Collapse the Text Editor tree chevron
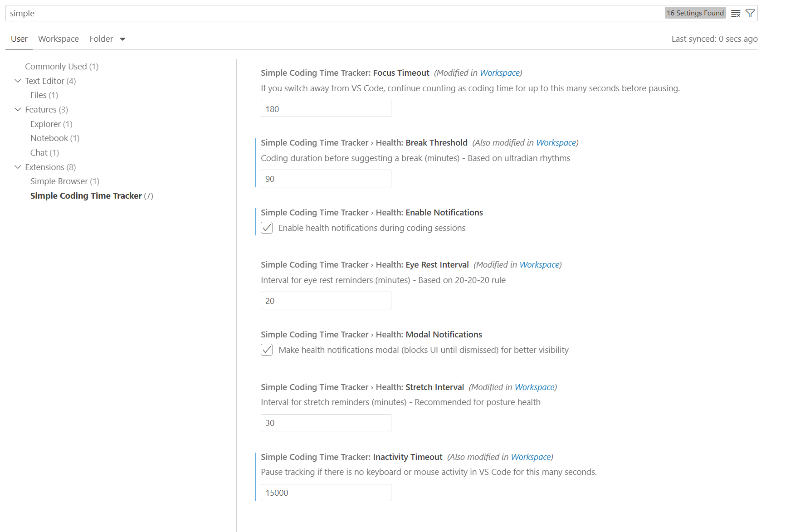 18,81
